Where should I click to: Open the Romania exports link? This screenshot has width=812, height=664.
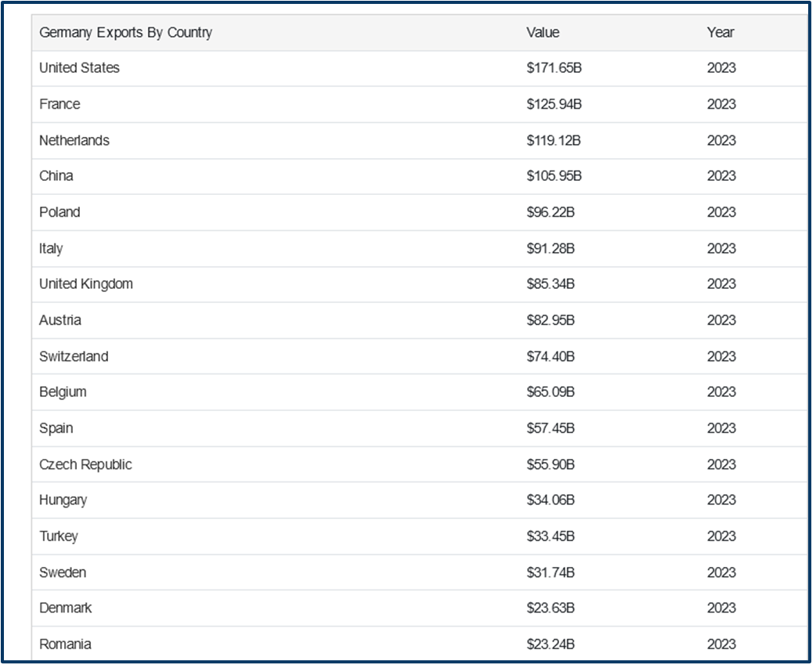coord(65,644)
